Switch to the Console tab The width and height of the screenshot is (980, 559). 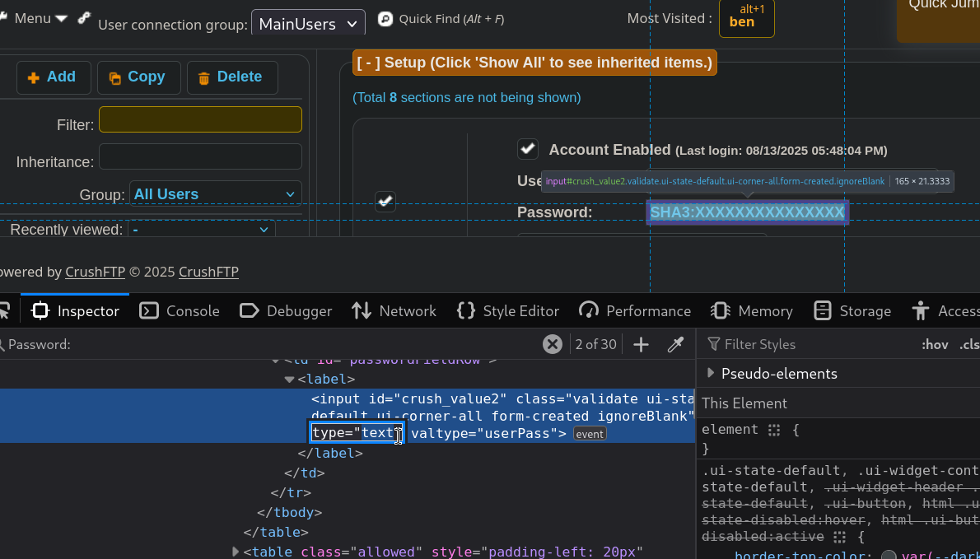180,310
